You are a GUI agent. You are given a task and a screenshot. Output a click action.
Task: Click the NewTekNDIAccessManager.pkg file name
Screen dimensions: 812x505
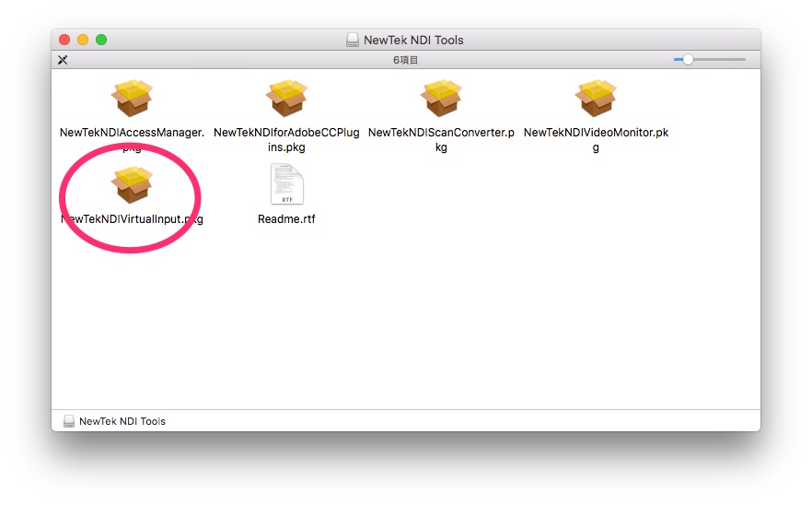point(132,139)
